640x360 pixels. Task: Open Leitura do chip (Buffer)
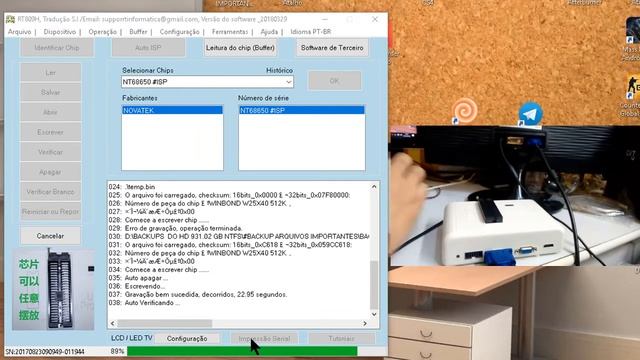(240, 48)
